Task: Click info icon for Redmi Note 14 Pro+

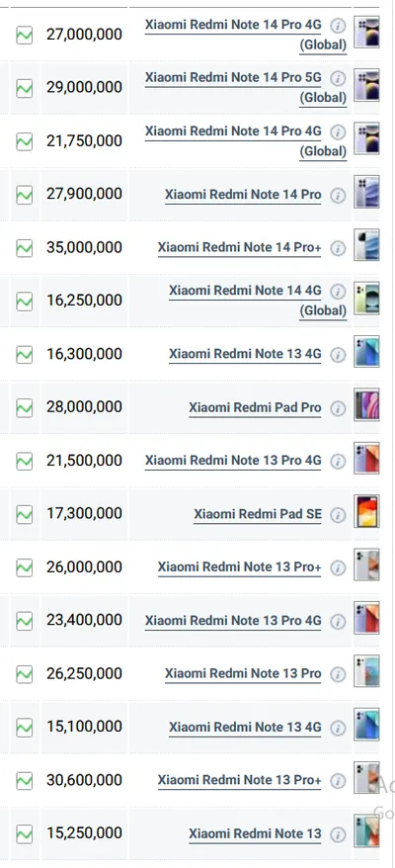Action: click(338, 248)
